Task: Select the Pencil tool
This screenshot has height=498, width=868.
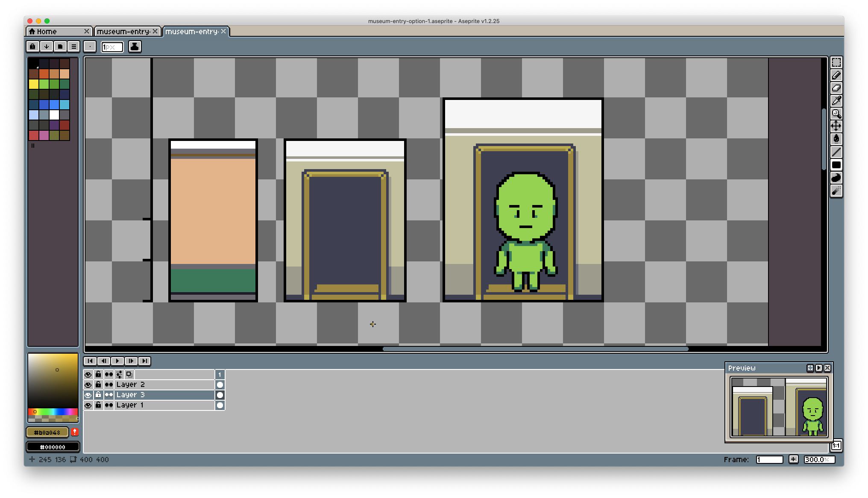Action: [836, 75]
